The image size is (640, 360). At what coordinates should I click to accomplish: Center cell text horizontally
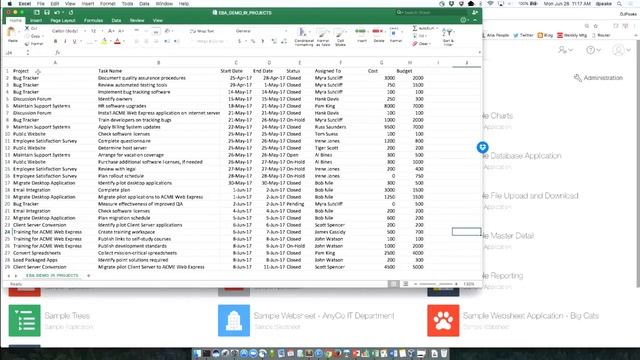point(146,41)
